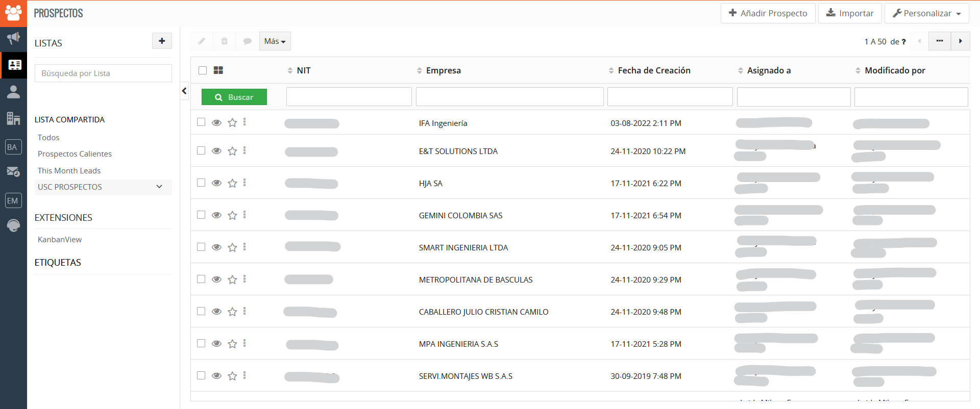Screen dimensions: 980x409
Task: Star the IFA Ingeniería record
Action: coord(232,122)
